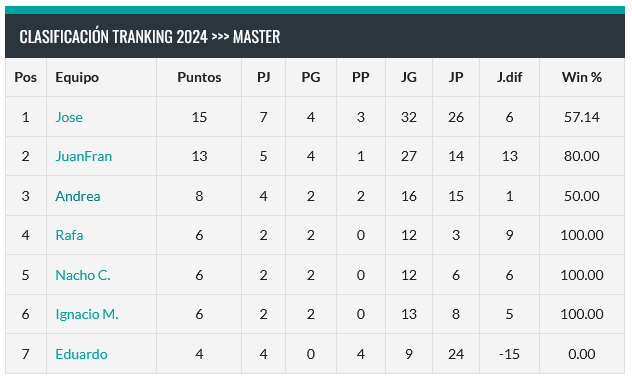Click the Equipo column header

pos(77,77)
